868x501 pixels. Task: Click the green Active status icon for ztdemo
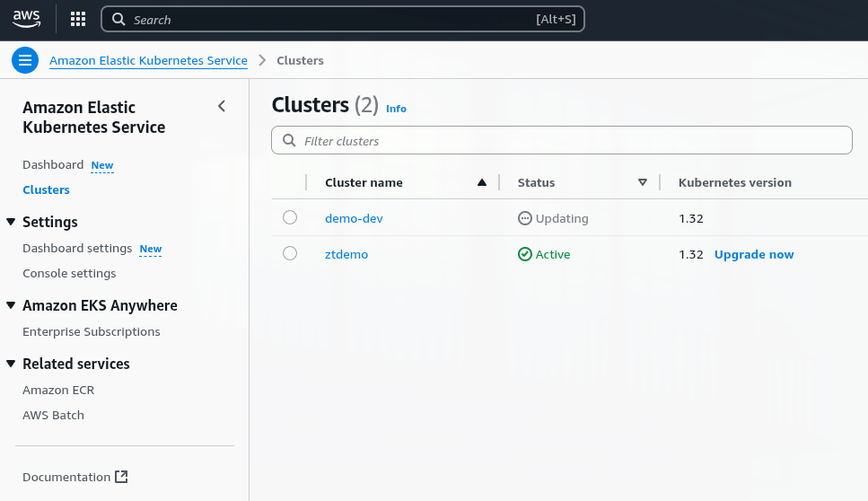(525, 254)
